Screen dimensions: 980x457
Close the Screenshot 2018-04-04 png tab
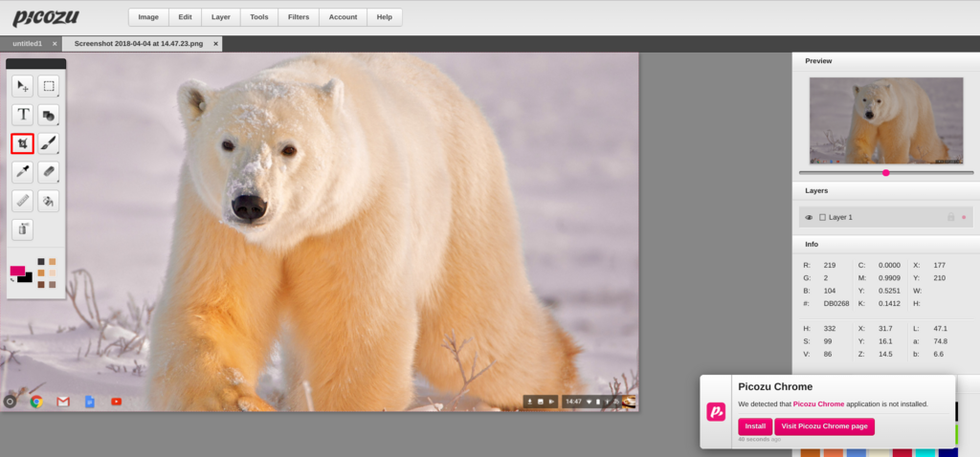tap(215, 44)
